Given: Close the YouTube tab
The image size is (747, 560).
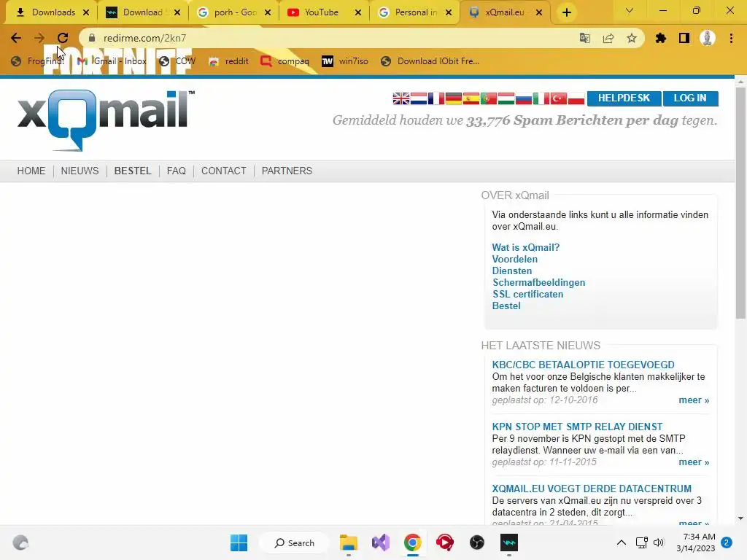Looking at the screenshot, I should pyautogui.click(x=358, y=12).
